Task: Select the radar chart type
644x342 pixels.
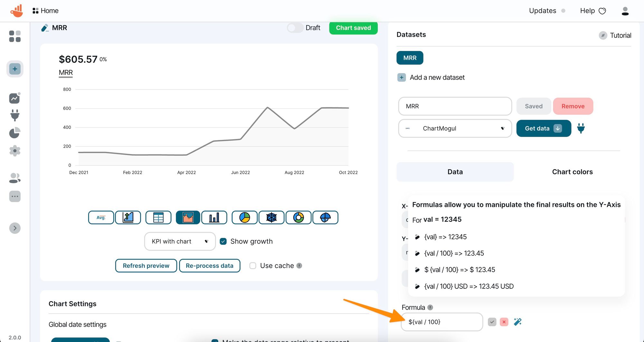Action: point(271,217)
